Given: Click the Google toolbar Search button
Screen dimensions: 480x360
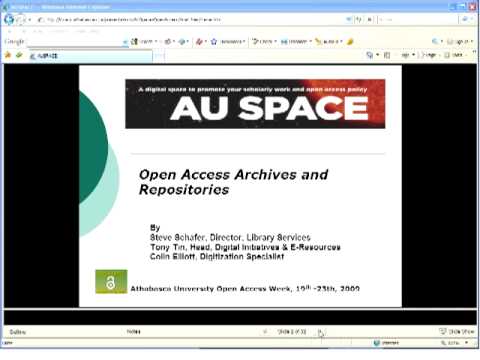Looking at the screenshot, I should point(143,42).
